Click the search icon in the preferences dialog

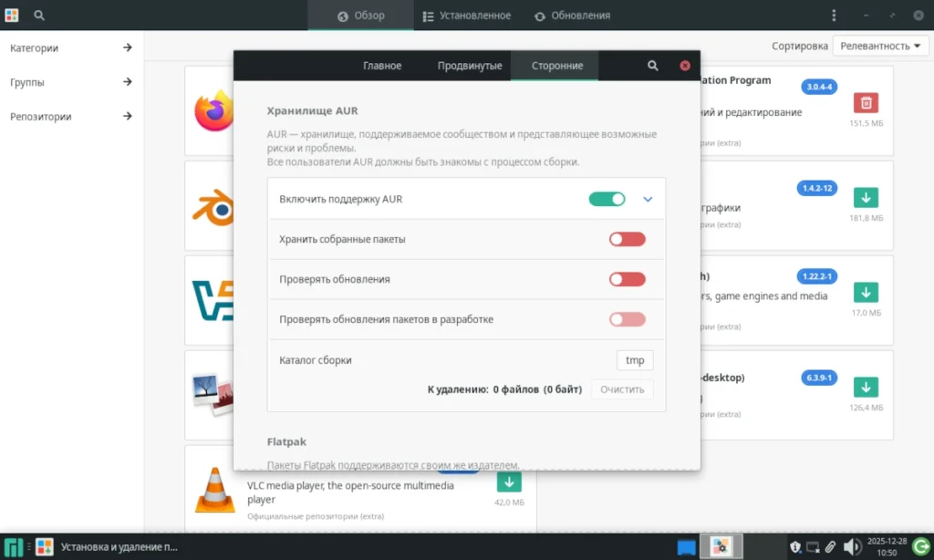tap(653, 66)
